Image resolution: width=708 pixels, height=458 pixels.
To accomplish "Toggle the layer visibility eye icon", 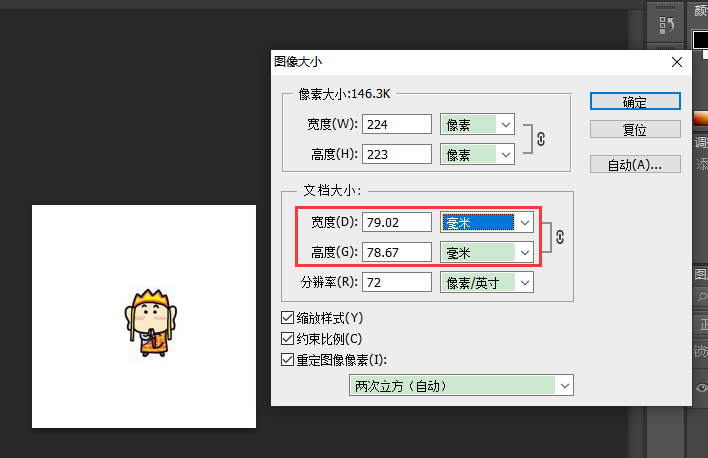I will (701, 388).
